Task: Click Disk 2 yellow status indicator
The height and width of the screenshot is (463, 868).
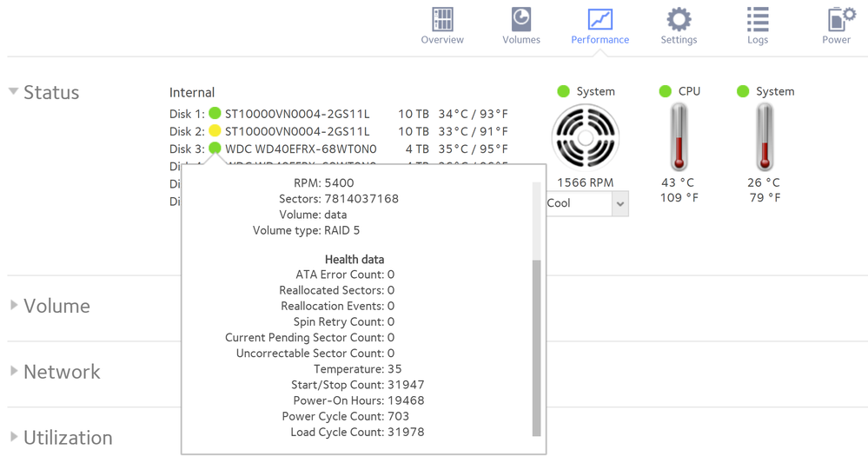Action: click(x=215, y=131)
